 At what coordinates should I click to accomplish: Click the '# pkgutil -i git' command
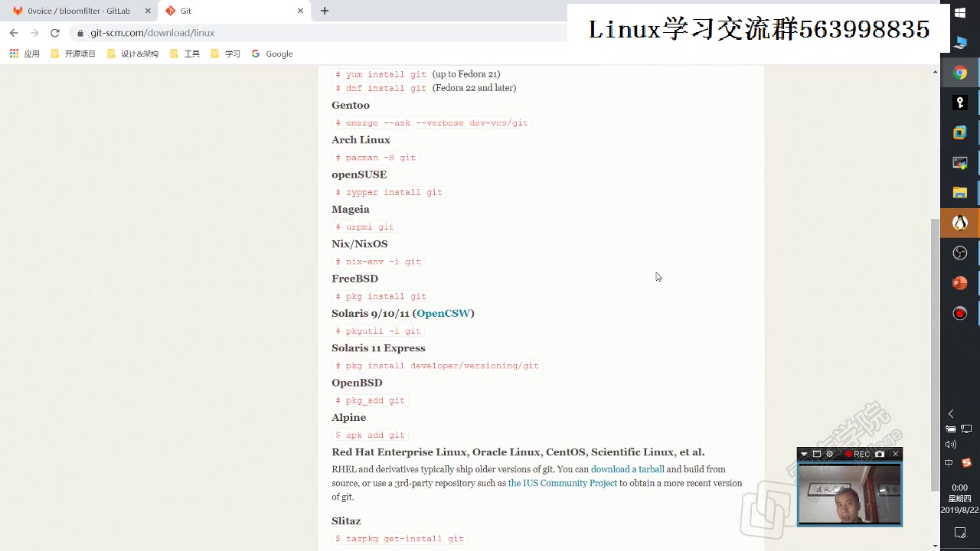click(x=378, y=331)
